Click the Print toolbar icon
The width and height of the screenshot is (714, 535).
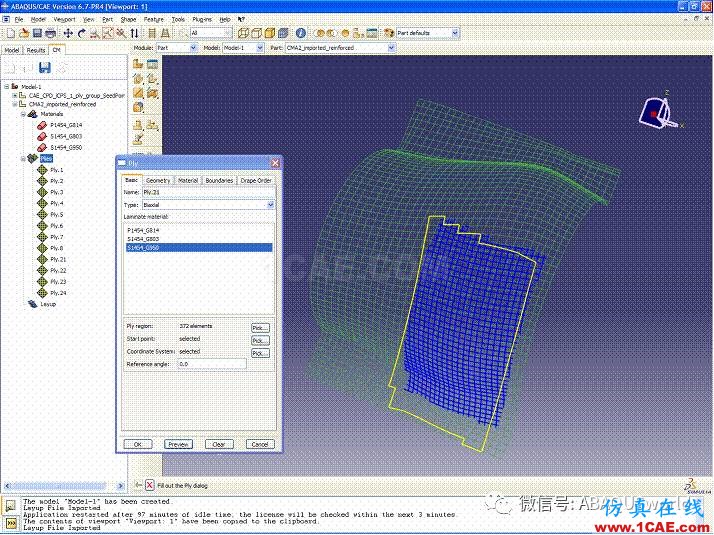(x=51, y=33)
